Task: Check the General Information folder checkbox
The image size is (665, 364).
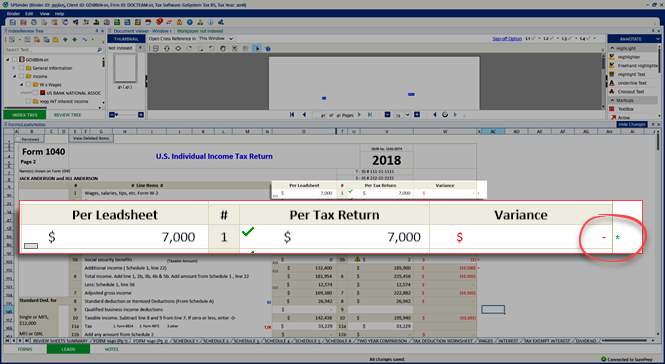Action: pos(21,68)
